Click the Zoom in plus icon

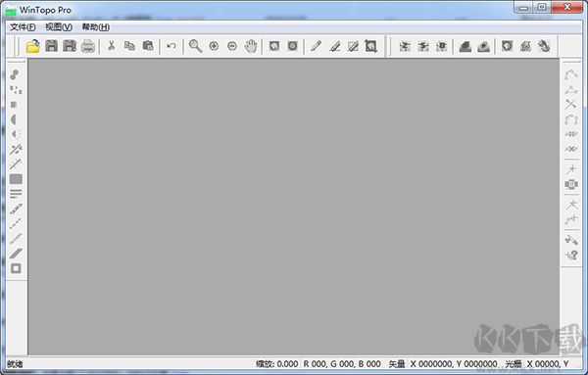click(x=214, y=46)
